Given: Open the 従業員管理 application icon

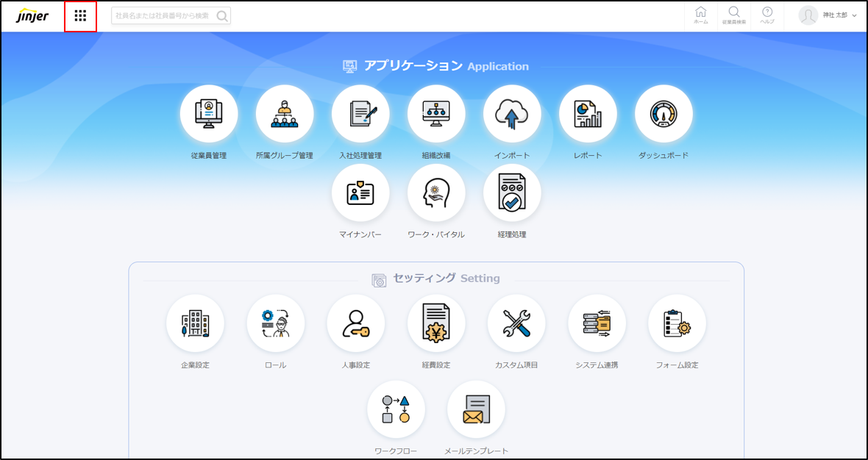Looking at the screenshot, I should click(x=209, y=113).
